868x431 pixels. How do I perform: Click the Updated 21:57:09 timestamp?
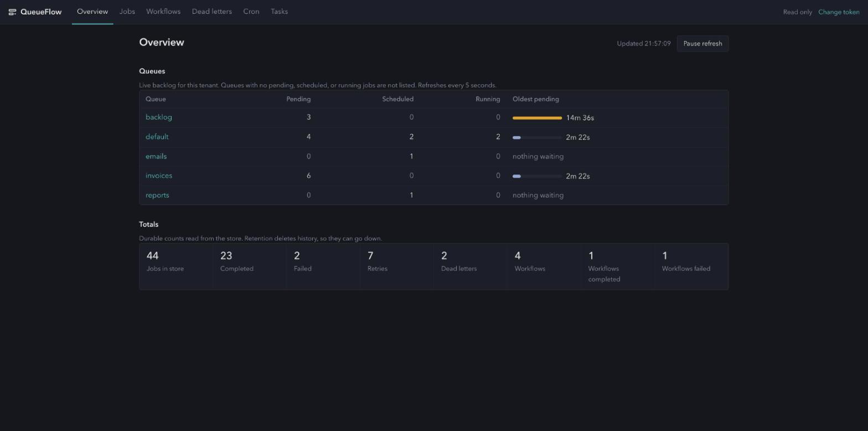click(644, 44)
